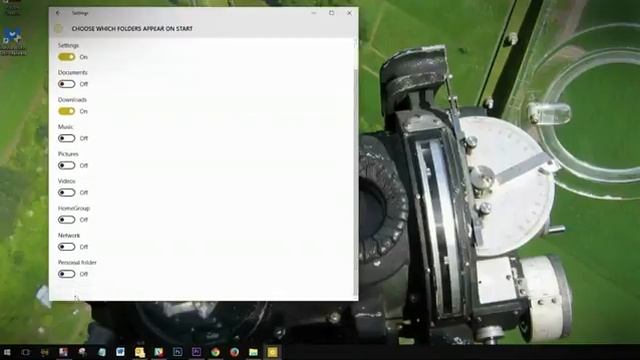Enable the Music folder toggle

(x=67, y=138)
